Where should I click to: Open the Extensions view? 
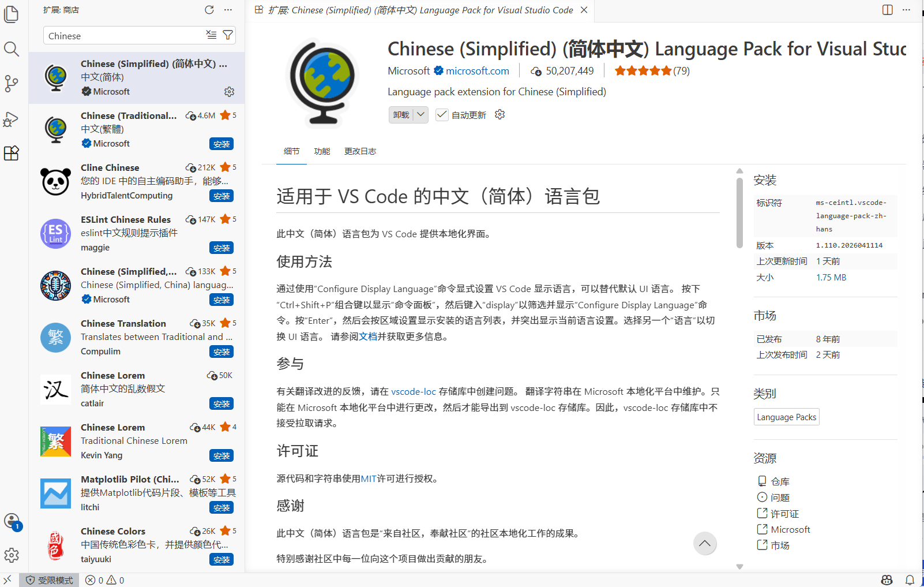point(12,153)
